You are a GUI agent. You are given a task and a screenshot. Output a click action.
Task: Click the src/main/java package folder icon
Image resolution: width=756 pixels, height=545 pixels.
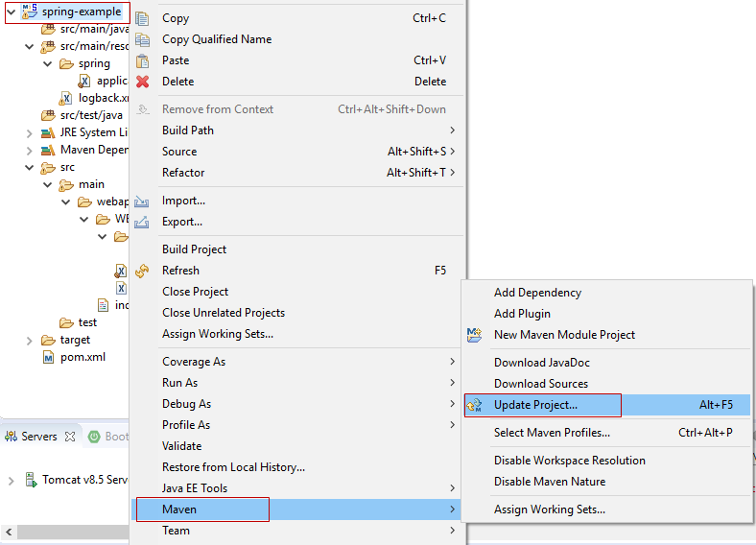pyautogui.click(x=48, y=29)
